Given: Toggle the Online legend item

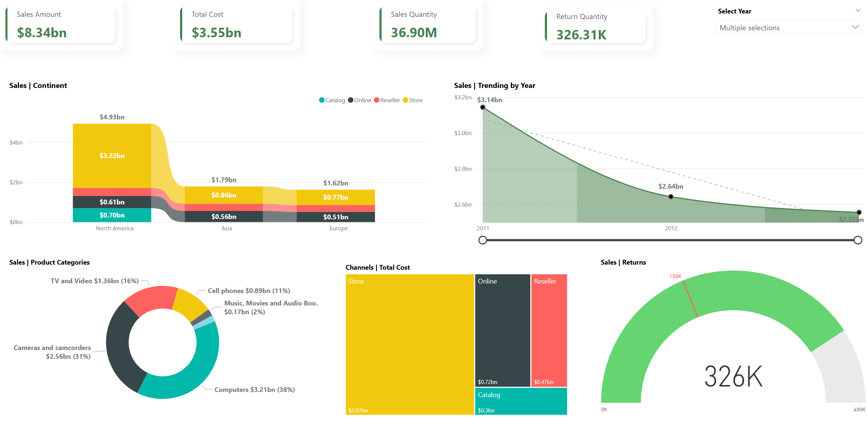Looking at the screenshot, I should [x=360, y=100].
